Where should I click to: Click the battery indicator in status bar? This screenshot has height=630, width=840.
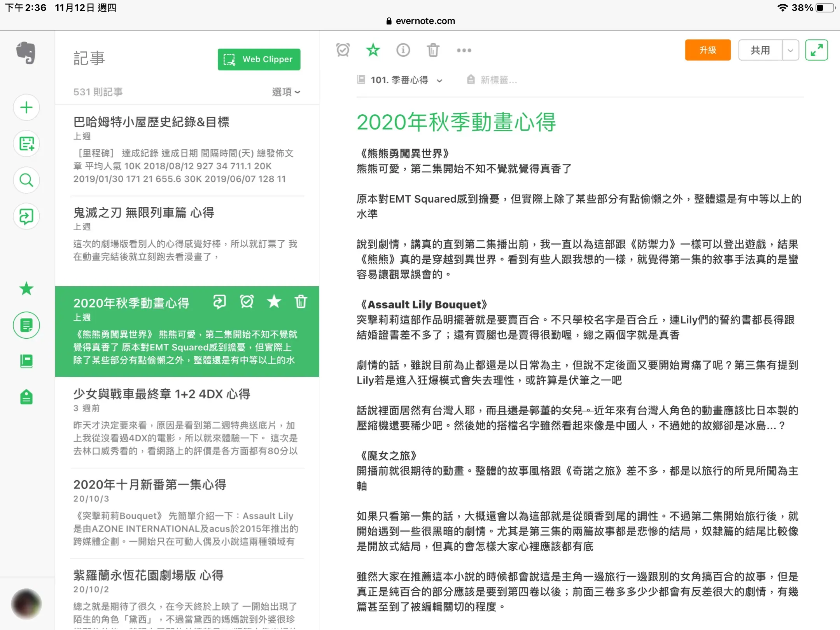pos(826,8)
